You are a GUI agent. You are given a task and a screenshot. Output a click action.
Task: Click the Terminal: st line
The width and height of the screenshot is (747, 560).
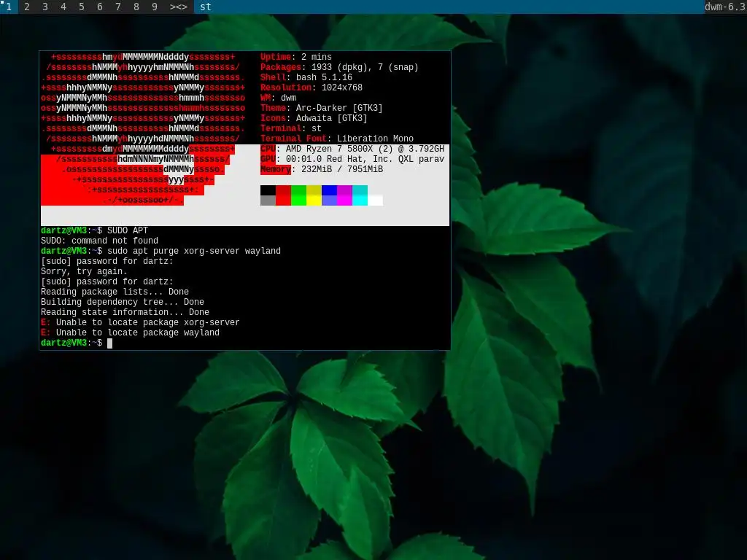(x=290, y=128)
